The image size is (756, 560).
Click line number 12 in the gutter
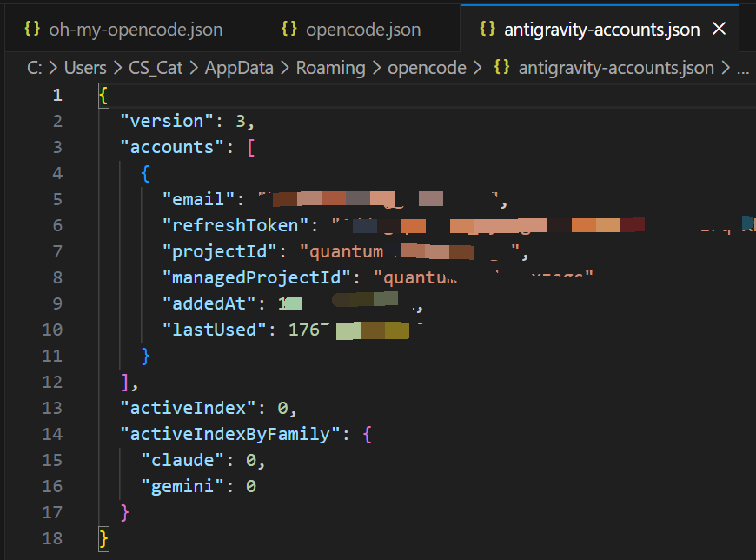[52, 382]
